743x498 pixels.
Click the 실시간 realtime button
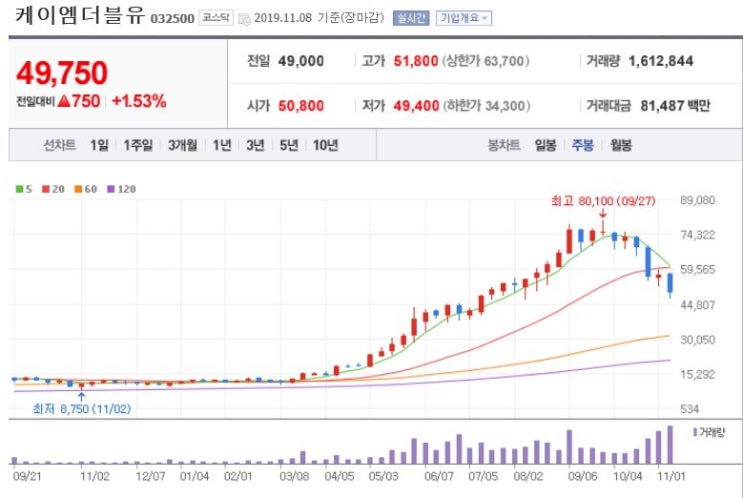pos(411,18)
